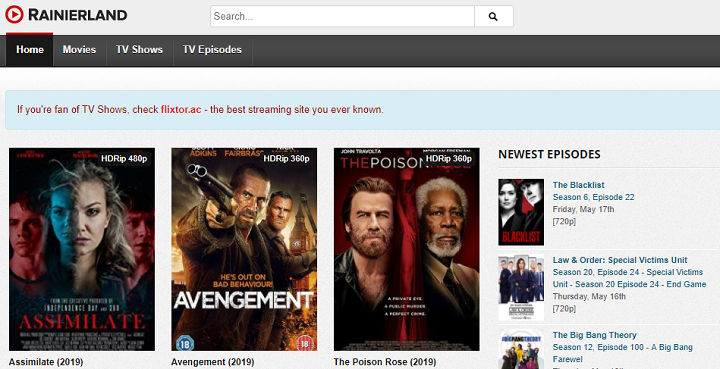
Task: Click The Poison Rose (2019) title
Action: coord(385,362)
